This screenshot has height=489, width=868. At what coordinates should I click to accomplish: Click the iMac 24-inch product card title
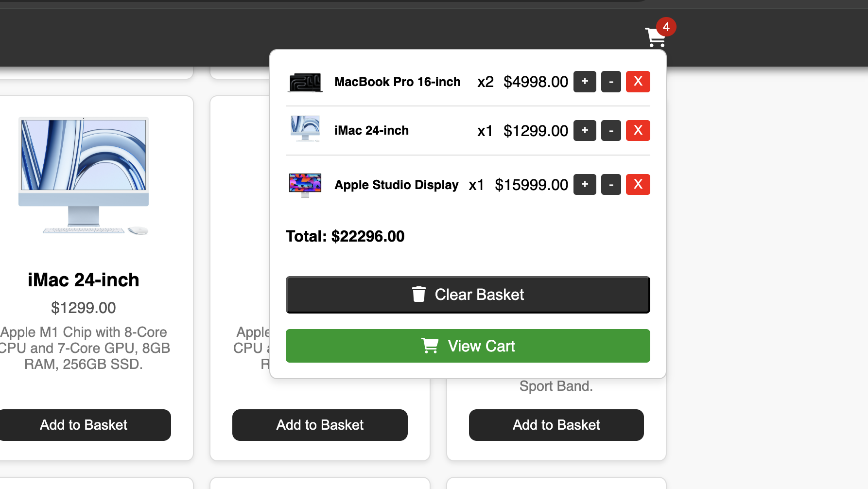click(x=84, y=280)
